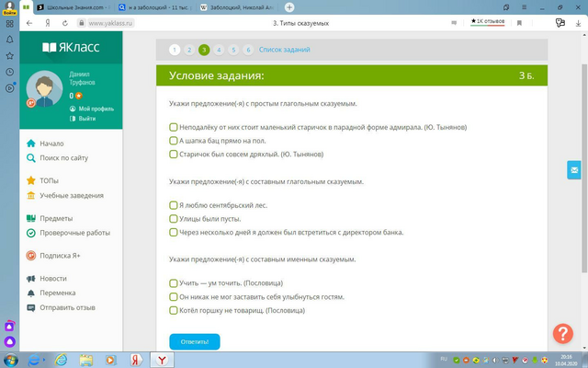Bookmark the page with the bookmark icon
Viewport: 588px width, 368px height.
coord(519,23)
